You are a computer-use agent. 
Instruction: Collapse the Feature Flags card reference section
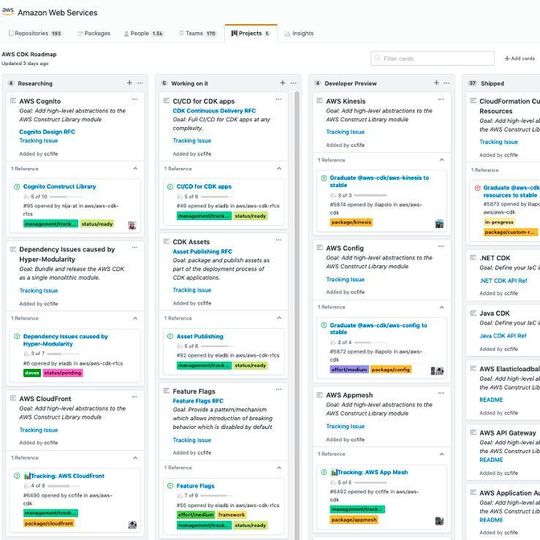279,467
